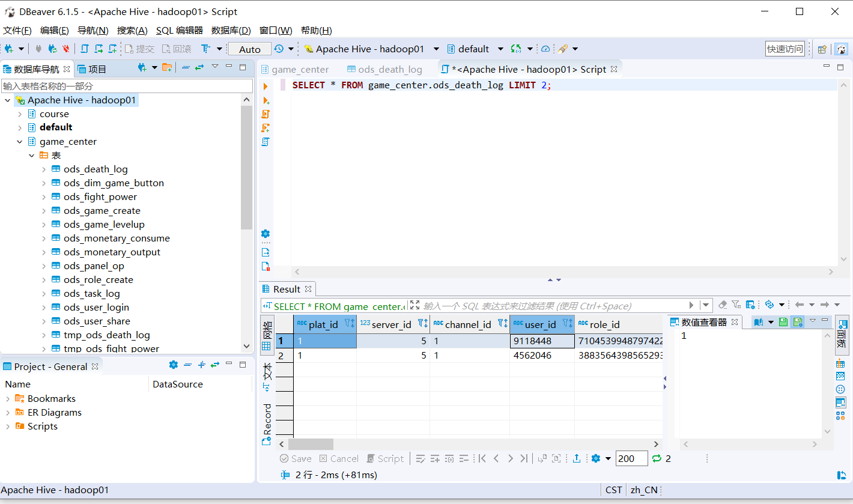
Task: Toggle Record view mode
Action: [x=267, y=424]
